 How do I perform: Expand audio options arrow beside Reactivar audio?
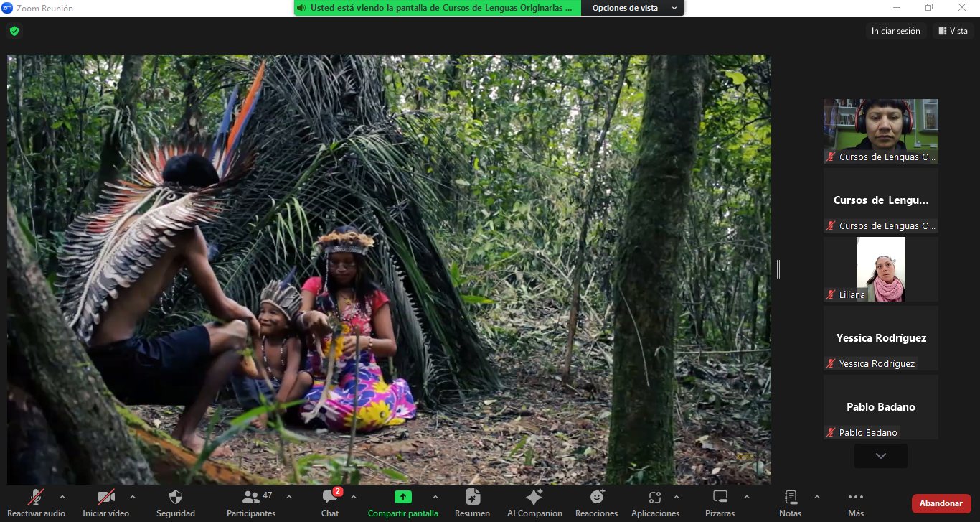click(62, 497)
